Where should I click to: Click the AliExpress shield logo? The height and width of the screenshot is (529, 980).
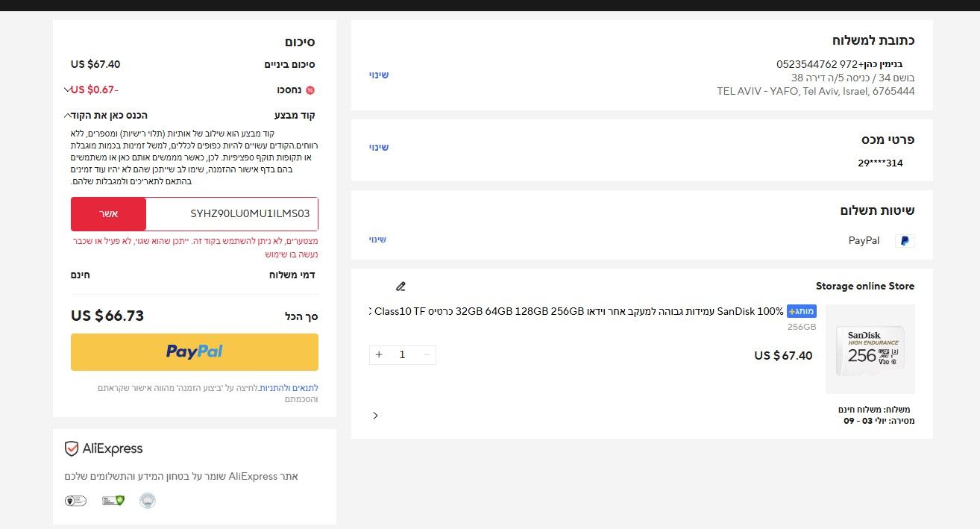(x=72, y=448)
